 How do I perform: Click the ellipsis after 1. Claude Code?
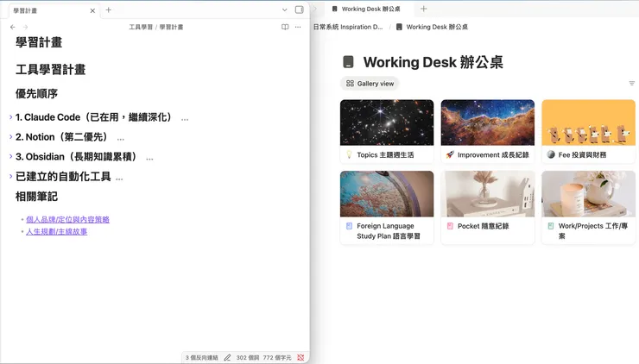[x=185, y=119]
